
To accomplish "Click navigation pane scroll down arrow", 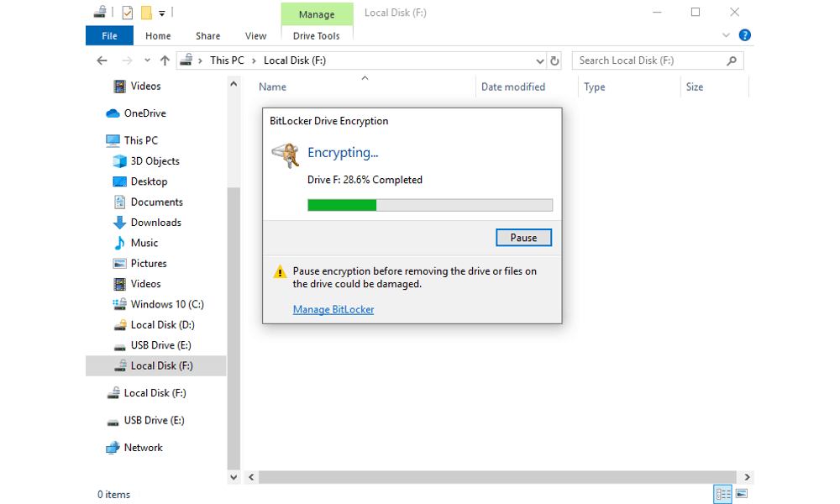I will tap(234, 477).
